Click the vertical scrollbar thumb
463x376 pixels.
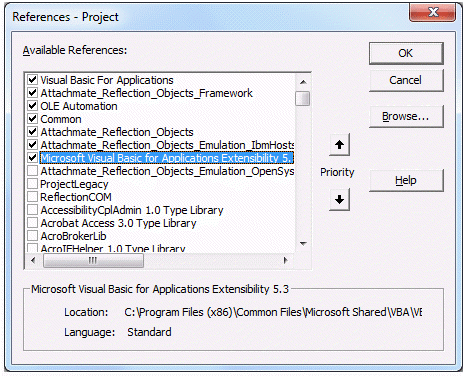303,99
